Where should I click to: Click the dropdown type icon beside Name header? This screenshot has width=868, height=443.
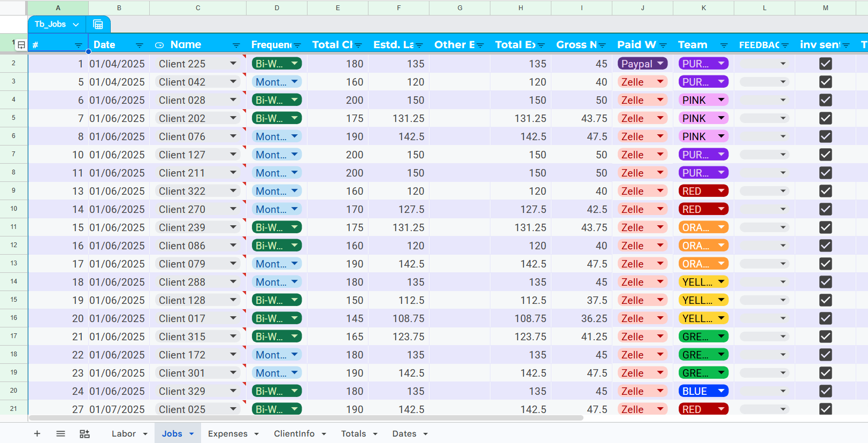[159, 45]
